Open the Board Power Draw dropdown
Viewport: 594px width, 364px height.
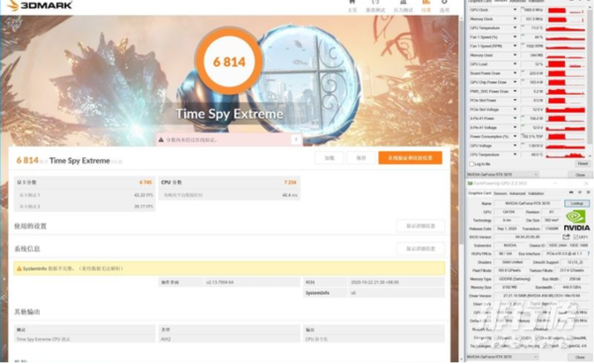[x=515, y=73]
